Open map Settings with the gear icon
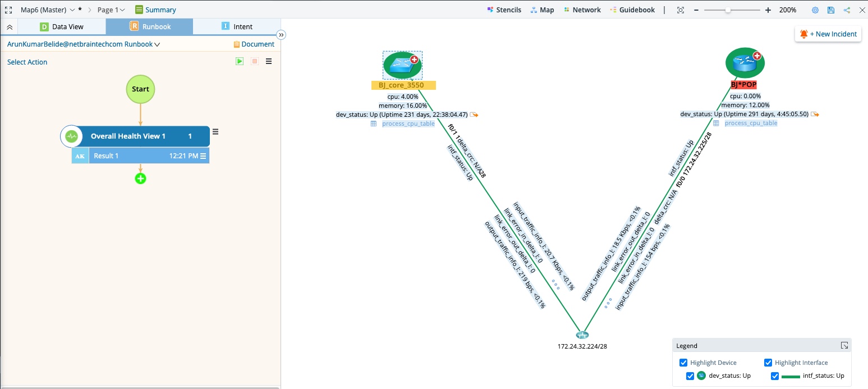This screenshot has width=868, height=389. pyautogui.click(x=815, y=10)
